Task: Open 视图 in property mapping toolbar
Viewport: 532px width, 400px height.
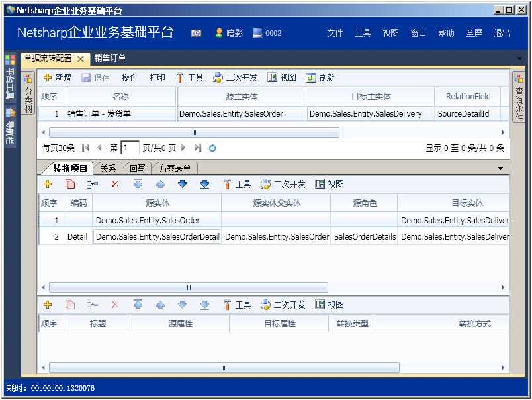Action: coord(330,305)
